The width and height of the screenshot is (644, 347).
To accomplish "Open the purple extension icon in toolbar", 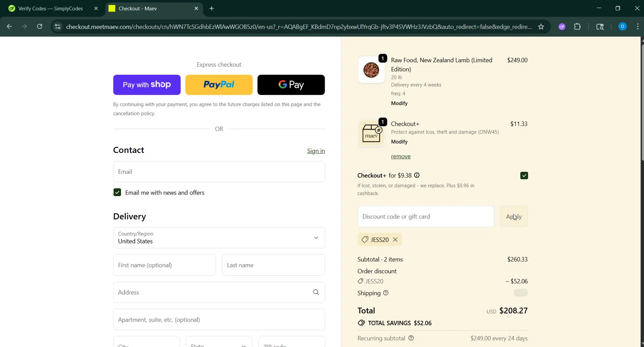I will click(562, 27).
